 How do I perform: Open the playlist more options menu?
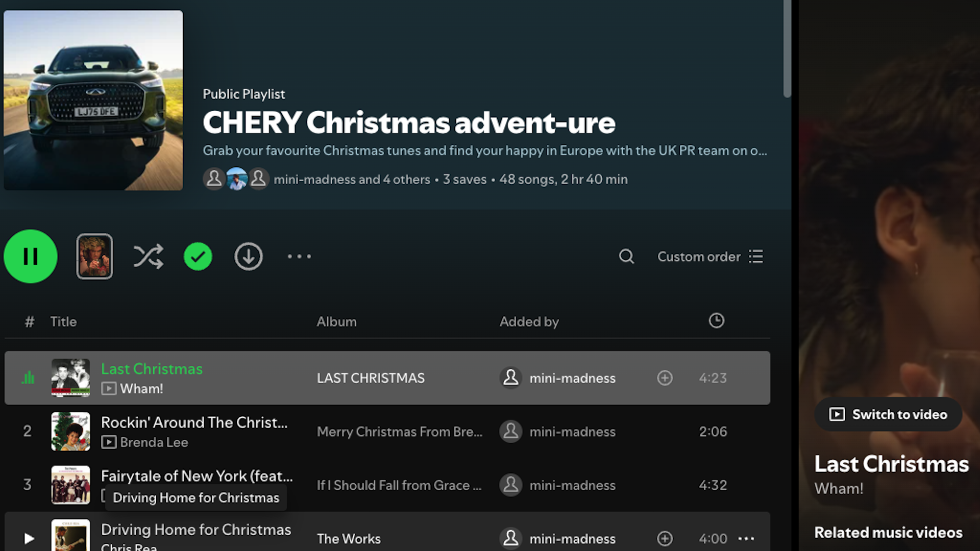point(299,256)
